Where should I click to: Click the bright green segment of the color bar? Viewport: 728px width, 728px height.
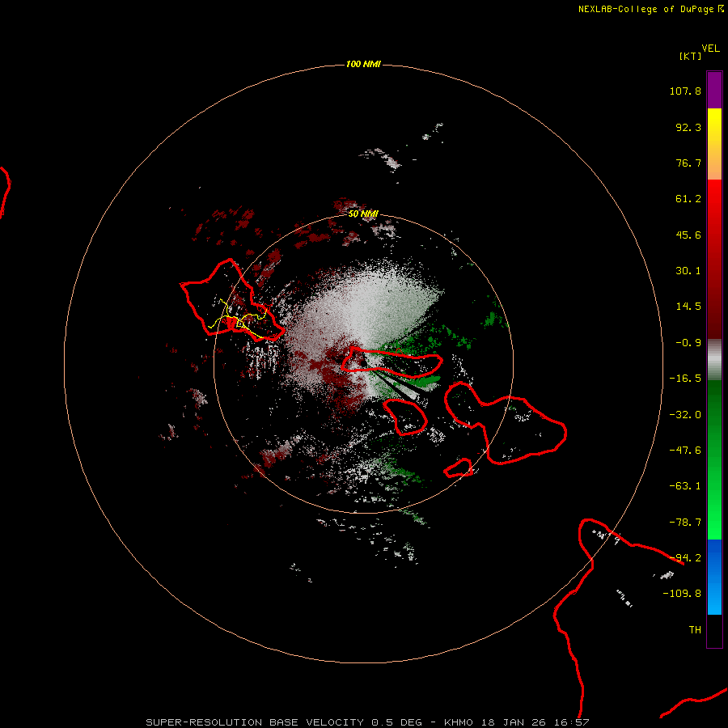[x=714, y=459]
